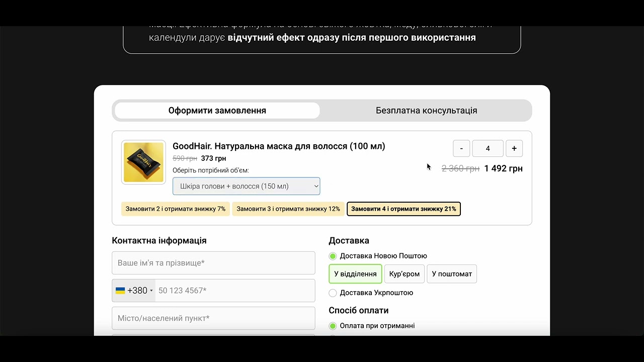644x362 pixels.
Task: Choose the У відділення delivery option
Action: (355, 274)
